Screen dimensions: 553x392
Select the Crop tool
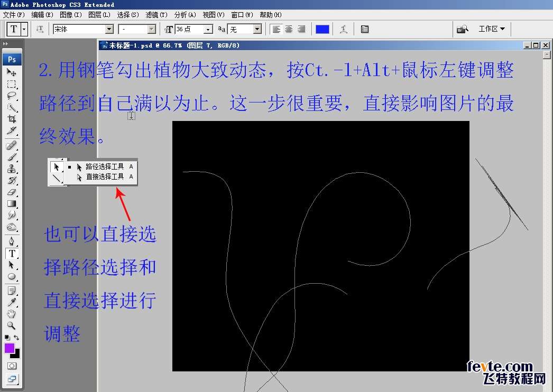[11, 119]
